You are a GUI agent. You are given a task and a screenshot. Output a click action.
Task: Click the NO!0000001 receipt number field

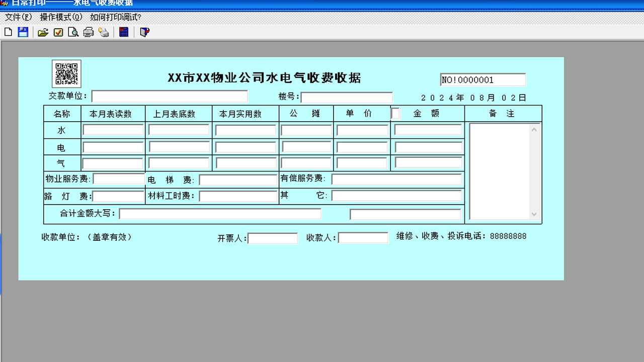(482, 79)
